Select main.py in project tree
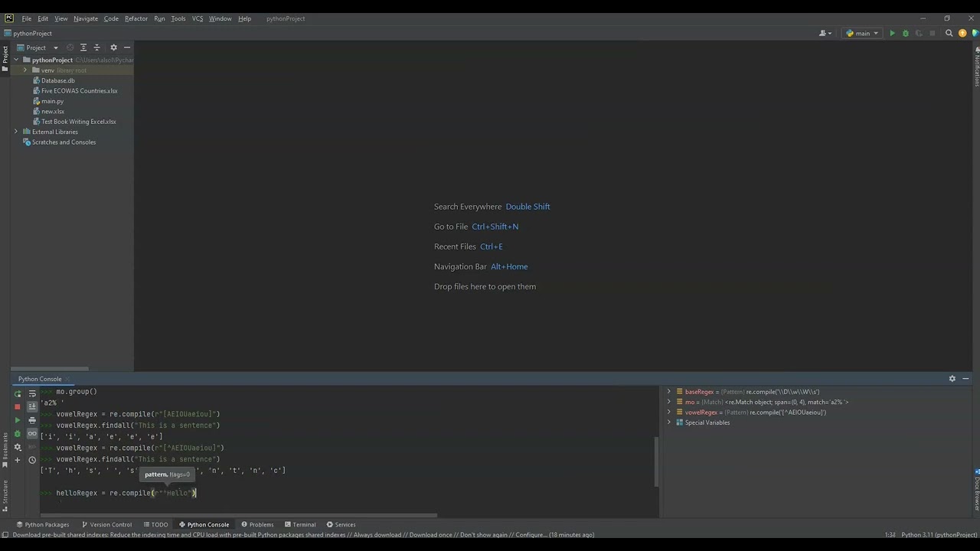The width and height of the screenshot is (980, 551). 52,101
